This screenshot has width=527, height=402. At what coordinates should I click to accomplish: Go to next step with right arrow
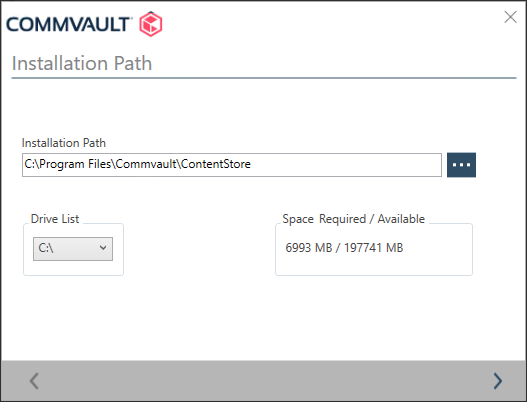click(x=498, y=381)
